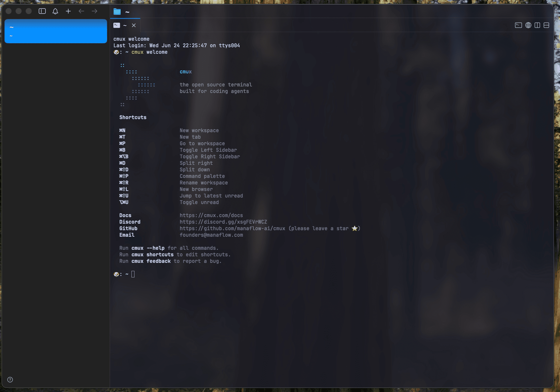Open the GitHub manaflow-ai/cmux link
560x392 pixels.
point(232,228)
